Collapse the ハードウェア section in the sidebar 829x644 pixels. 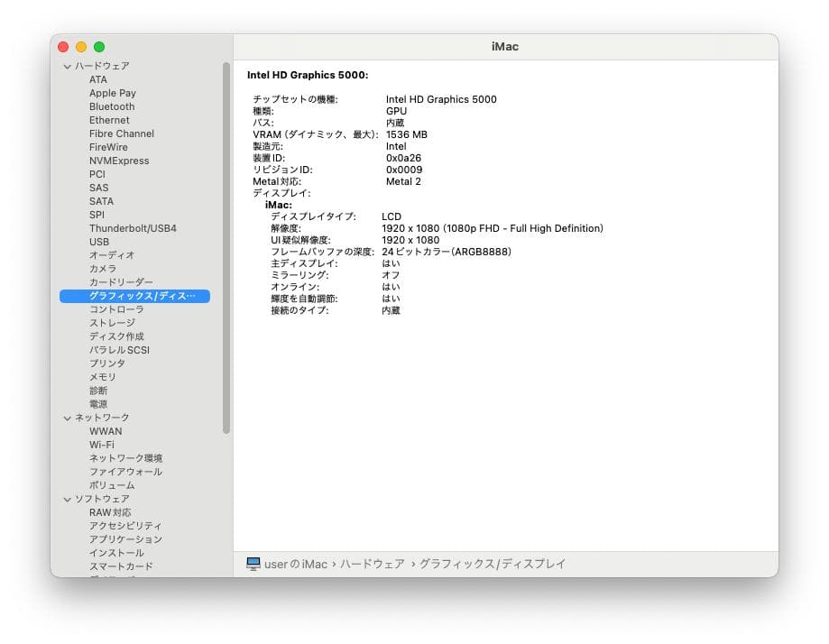pos(67,65)
